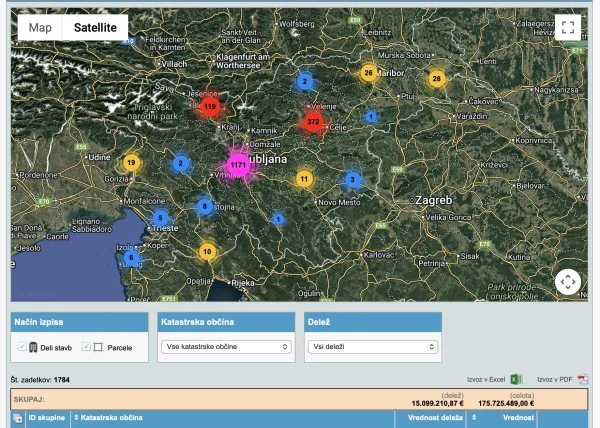The image size is (600, 428).
Task: Click the yellow 19 cluster near Gorizia
Action: click(x=131, y=162)
